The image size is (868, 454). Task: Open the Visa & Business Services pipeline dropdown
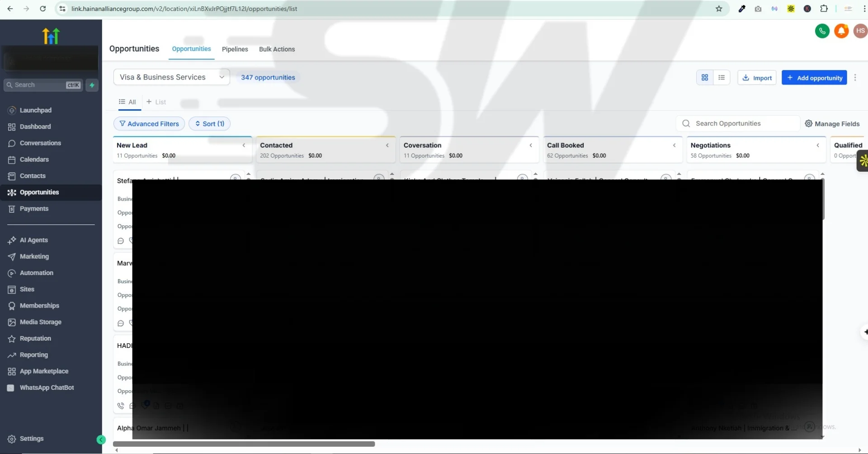click(x=171, y=77)
